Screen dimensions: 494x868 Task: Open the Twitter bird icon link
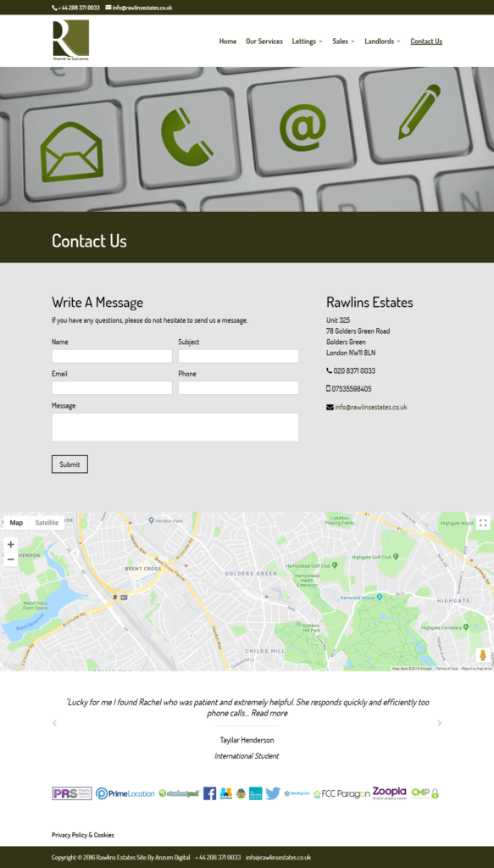pos(273,793)
